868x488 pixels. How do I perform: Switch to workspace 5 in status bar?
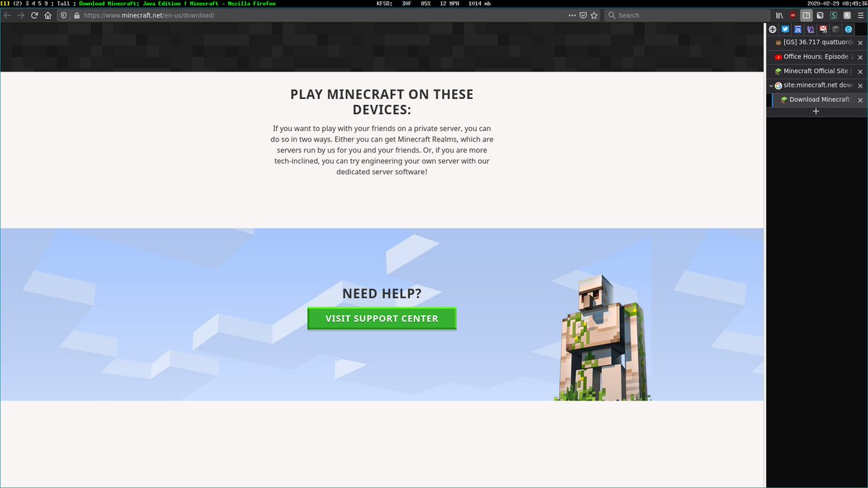tap(40, 4)
